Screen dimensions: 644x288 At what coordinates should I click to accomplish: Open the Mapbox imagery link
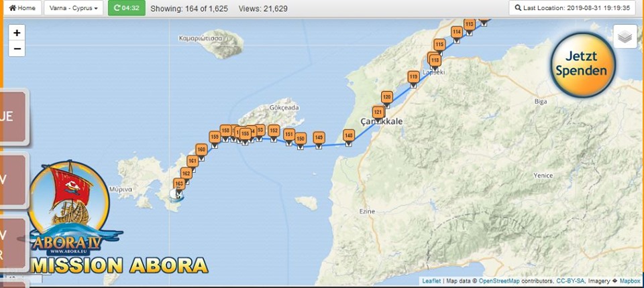[630, 281]
